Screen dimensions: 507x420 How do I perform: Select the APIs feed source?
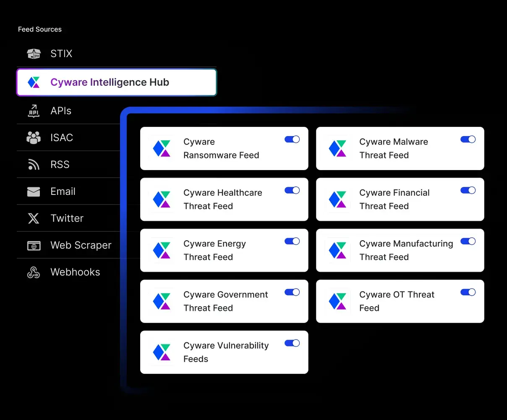tap(68, 111)
